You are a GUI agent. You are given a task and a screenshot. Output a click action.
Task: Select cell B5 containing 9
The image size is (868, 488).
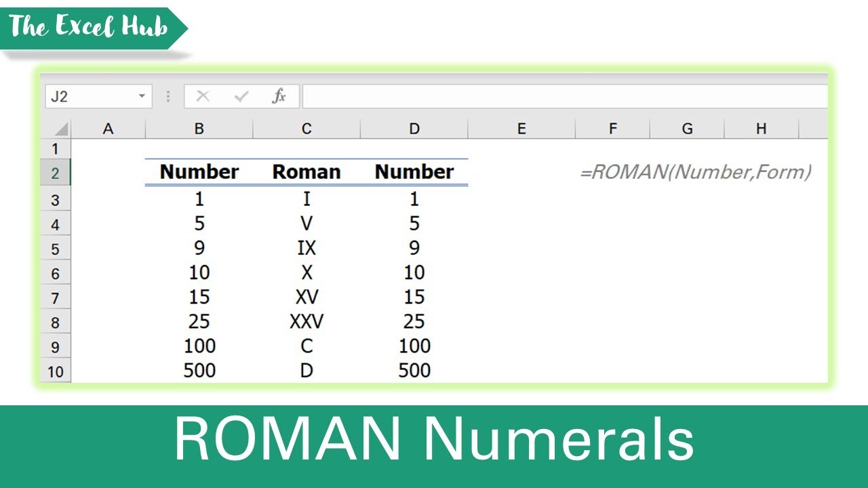coord(199,248)
